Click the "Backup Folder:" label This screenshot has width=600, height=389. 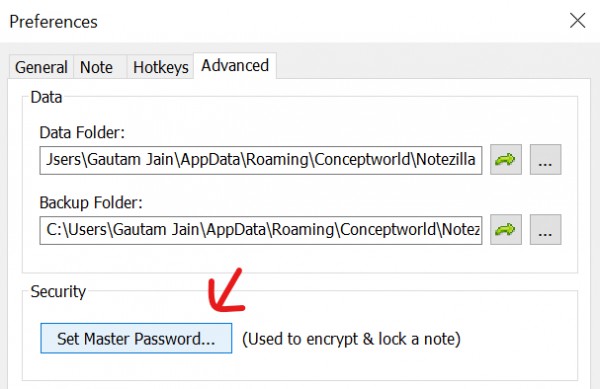91,203
